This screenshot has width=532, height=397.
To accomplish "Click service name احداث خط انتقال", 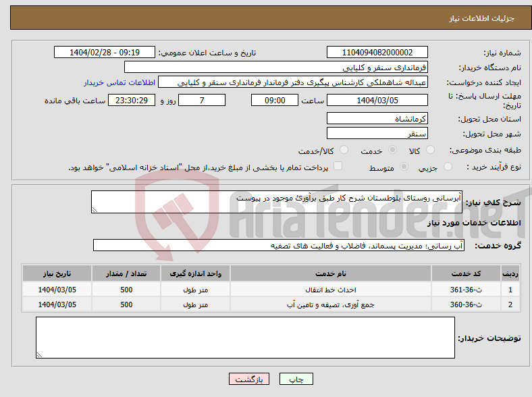I will [331, 290].
